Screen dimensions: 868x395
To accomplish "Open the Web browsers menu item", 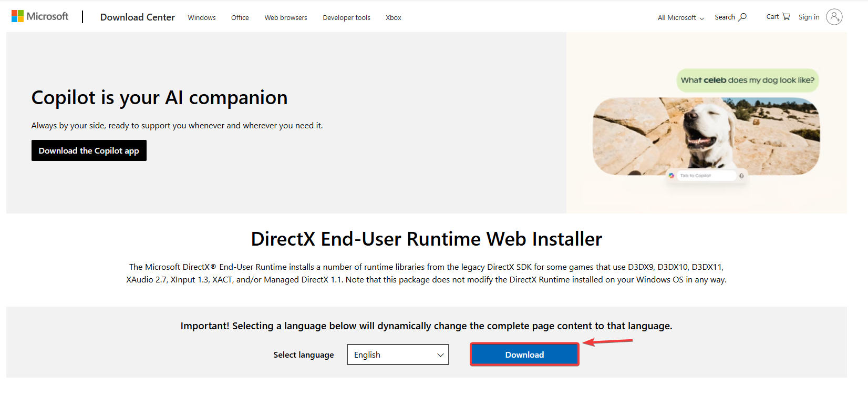I will click(286, 17).
